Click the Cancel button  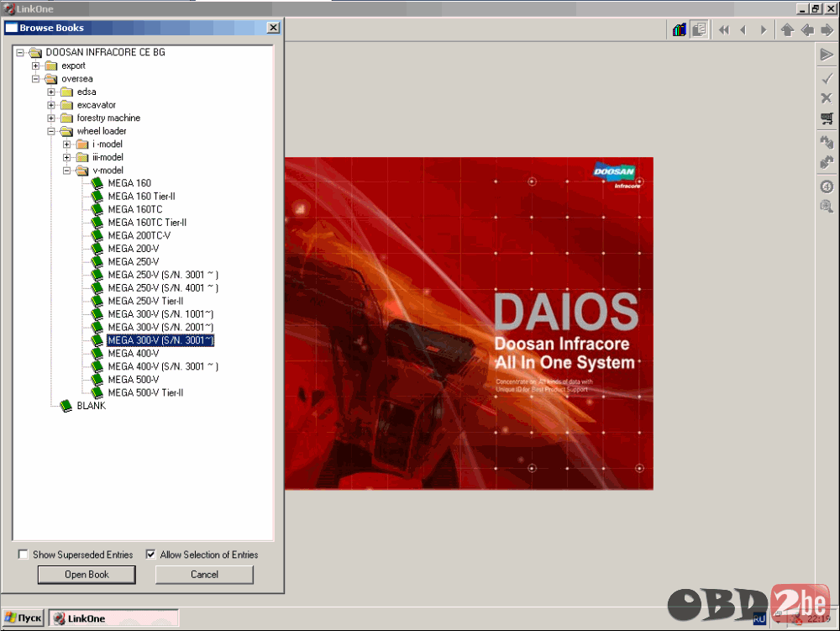tap(204, 574)
